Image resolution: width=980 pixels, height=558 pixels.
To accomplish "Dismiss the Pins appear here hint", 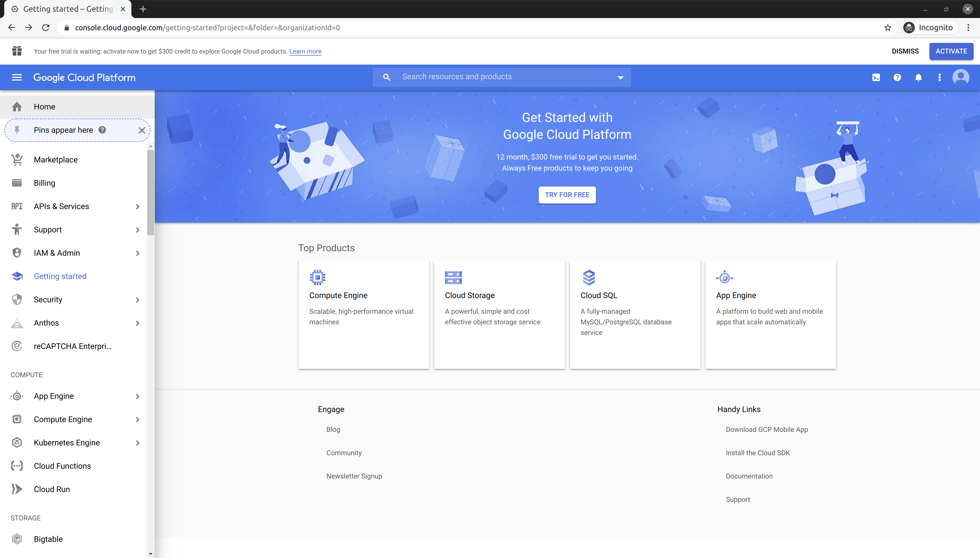I will tap(142, 130).
